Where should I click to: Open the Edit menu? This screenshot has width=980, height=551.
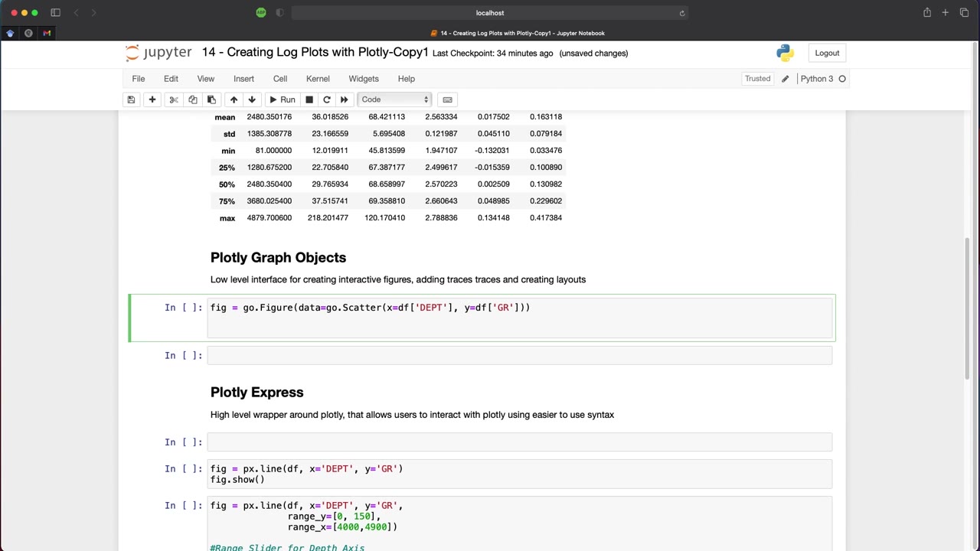click(171, 79)
